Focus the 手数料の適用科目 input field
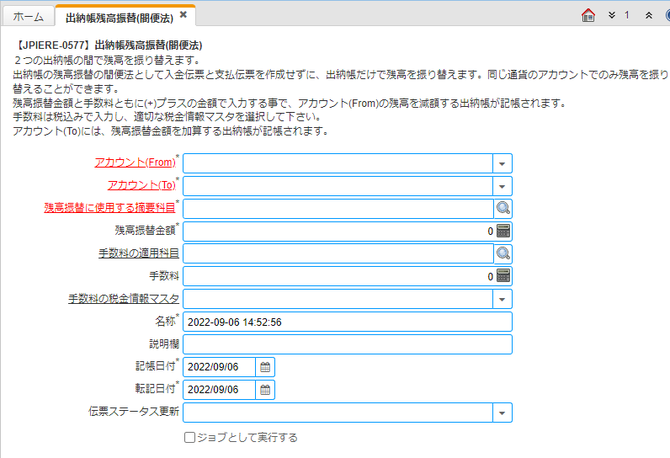670x458 pixels. pyautogui.click(x=338, y=254)
